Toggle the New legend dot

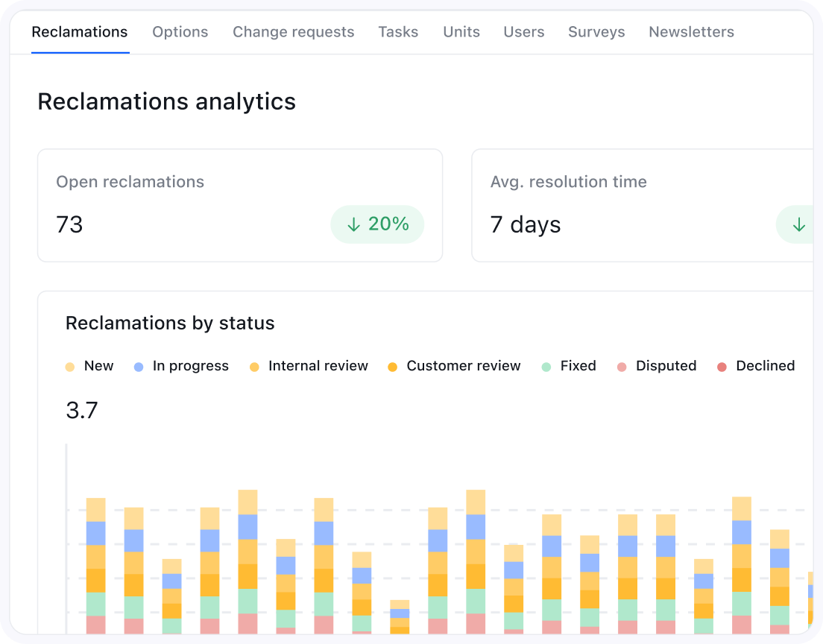pyautogui.click(x=70, y=367)
